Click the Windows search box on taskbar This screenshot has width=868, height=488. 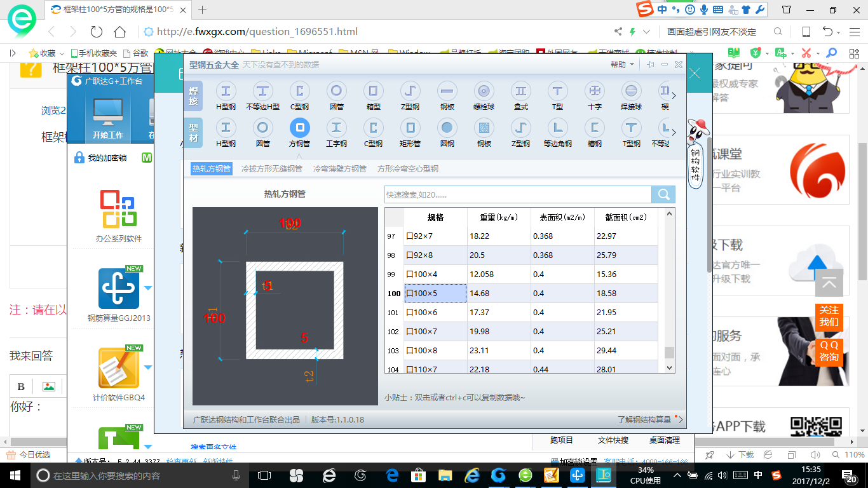point(140,475)
